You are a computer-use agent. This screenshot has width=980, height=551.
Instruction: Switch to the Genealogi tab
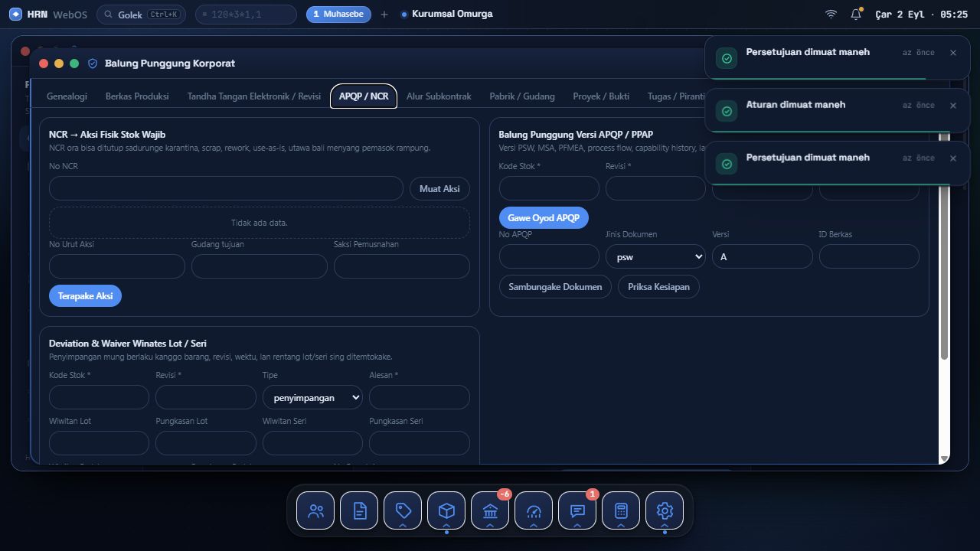click(67, 96)
